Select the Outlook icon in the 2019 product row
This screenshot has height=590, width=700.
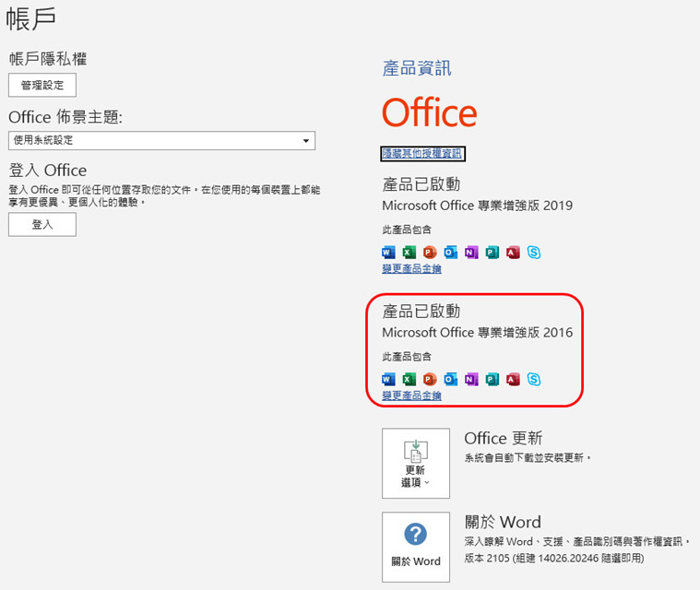click(450, 252)
